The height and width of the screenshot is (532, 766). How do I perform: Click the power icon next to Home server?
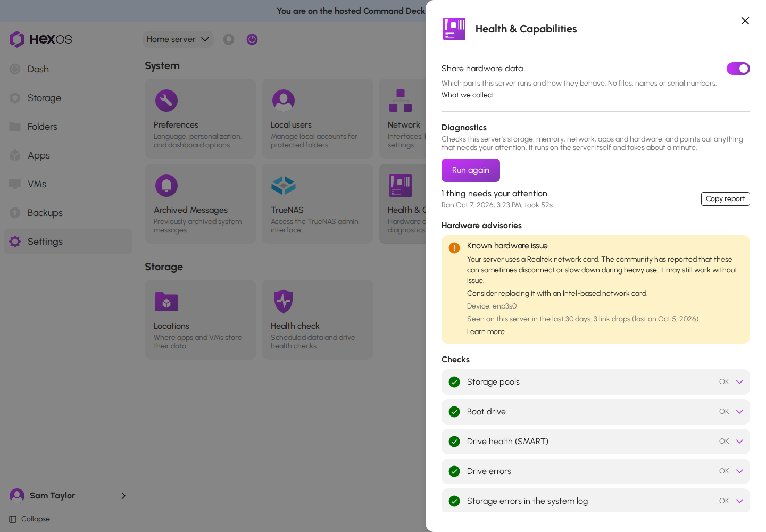point(252,39)
